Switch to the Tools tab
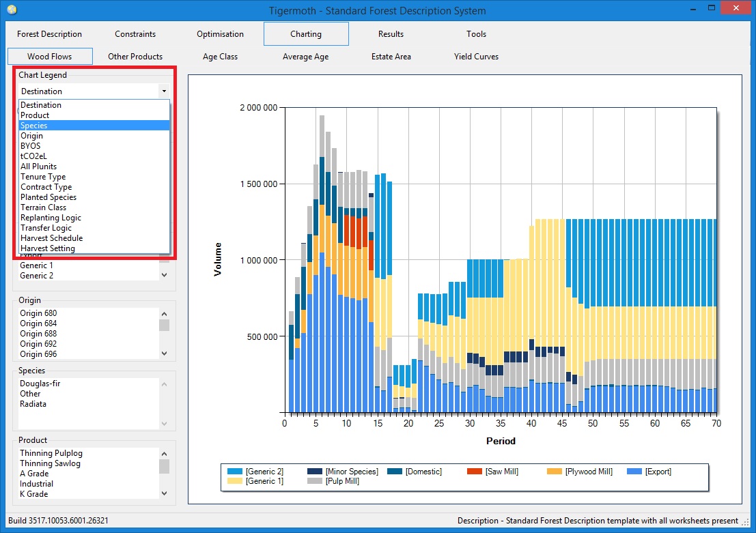 [x=476, y=33]
